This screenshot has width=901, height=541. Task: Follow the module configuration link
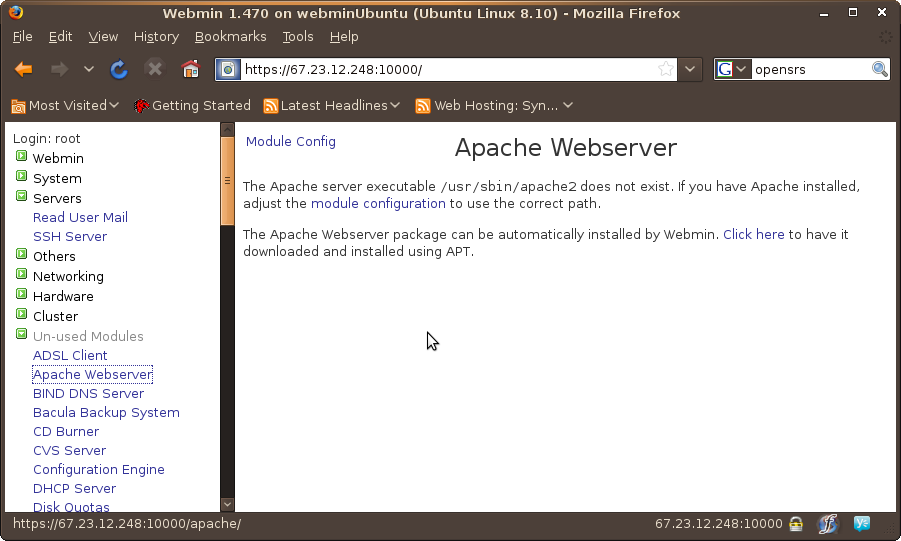coord(378,204)
